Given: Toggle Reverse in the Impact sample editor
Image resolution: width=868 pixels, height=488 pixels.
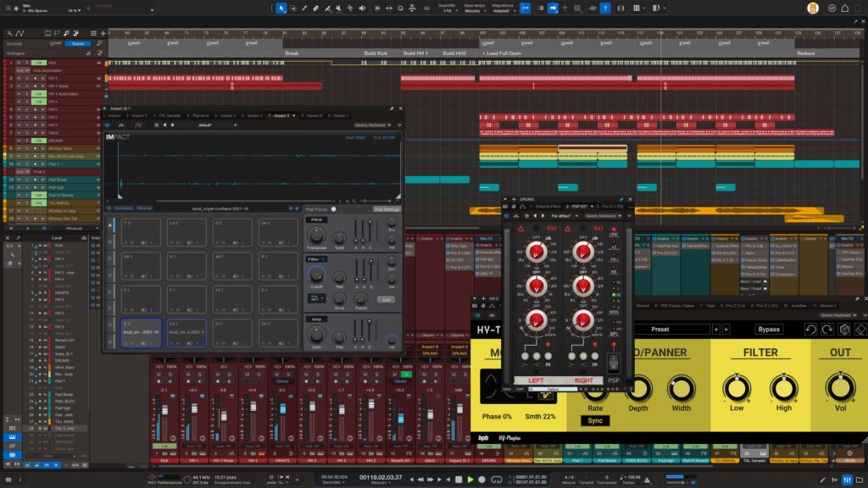Looking at the screenshot, I should coord(146,208).
